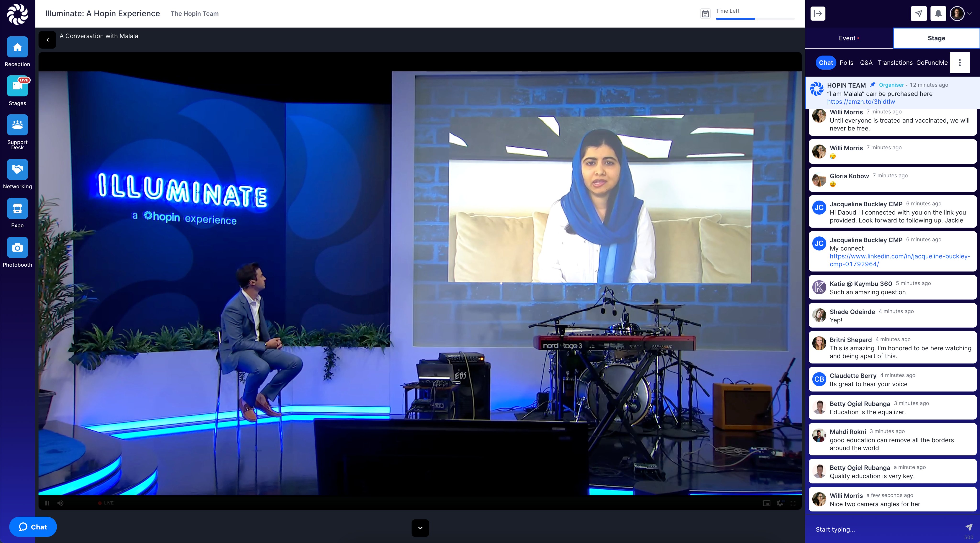Pause the live video
This screenshot has width=980, height=543.
(47, 503)
